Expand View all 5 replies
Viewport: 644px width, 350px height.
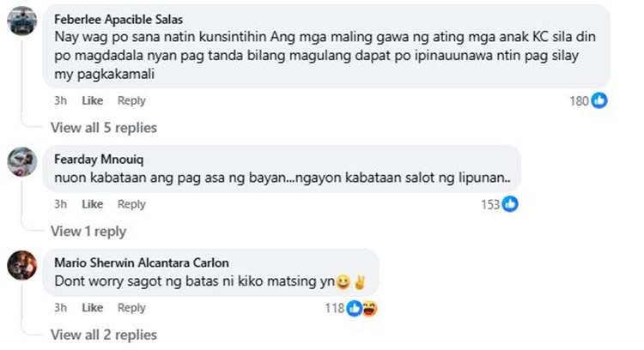103,128
